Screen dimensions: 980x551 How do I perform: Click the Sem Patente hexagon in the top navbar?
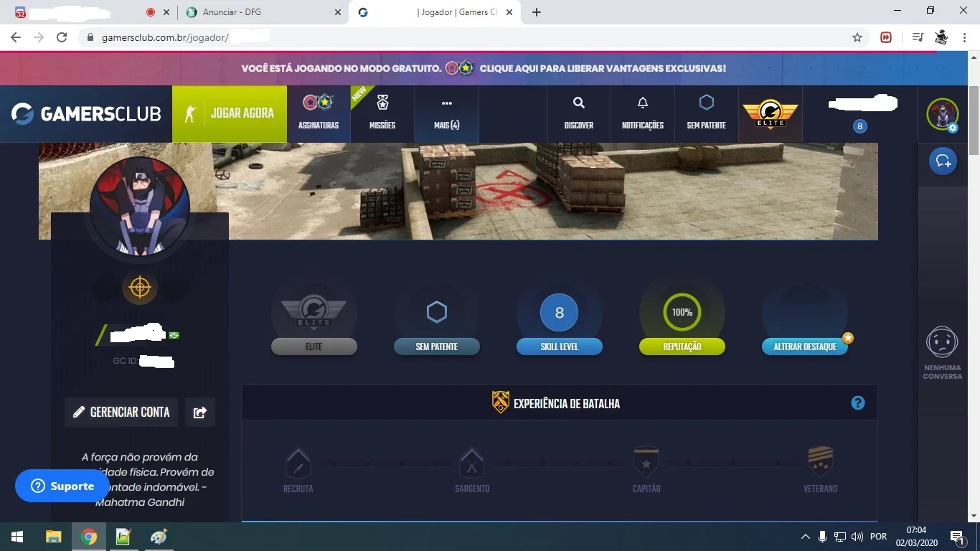(x=707, y=103)
